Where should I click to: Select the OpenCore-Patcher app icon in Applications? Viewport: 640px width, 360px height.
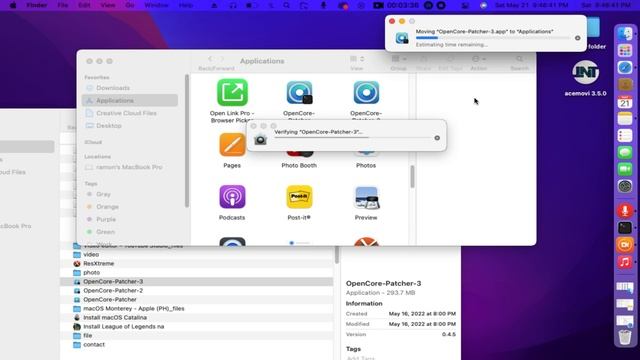pyautogui.click(x=299, y=93)
